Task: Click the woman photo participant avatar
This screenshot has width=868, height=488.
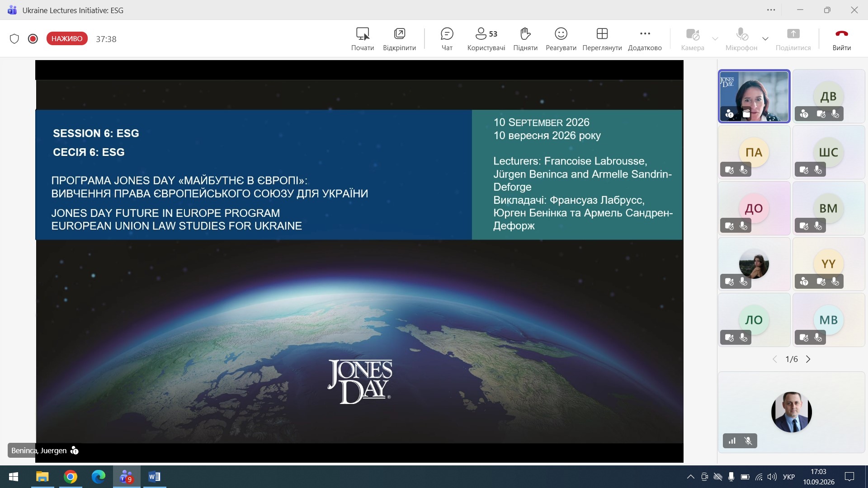Action: click(x=754, y=263)
